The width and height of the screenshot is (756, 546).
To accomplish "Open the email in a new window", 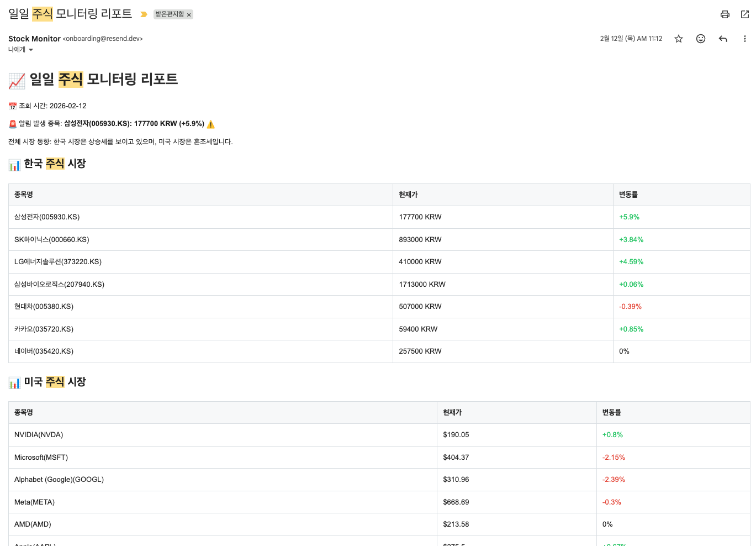I will tap(745, 14).
